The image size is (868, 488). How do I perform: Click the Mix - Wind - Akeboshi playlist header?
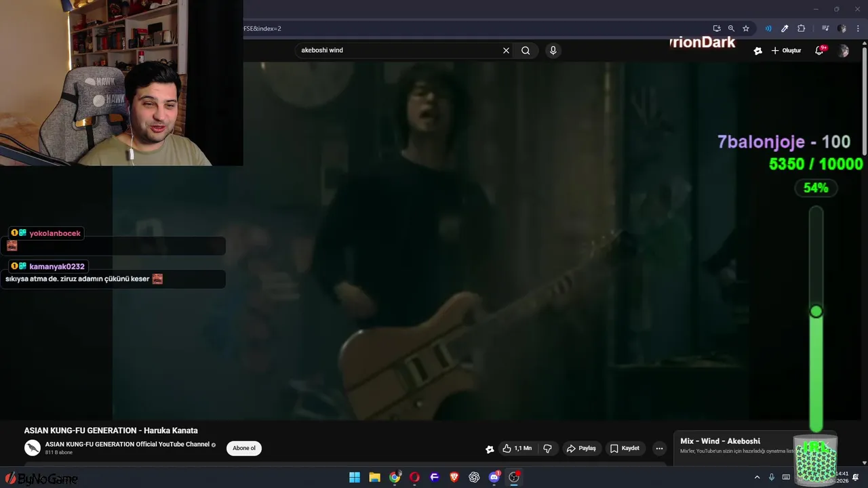720,441
